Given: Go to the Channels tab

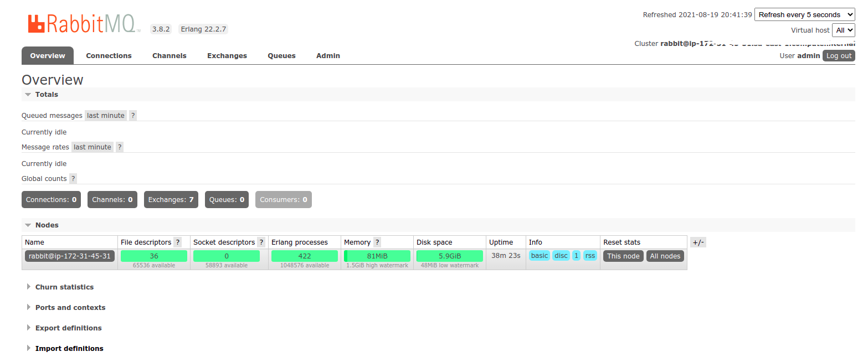Looking at the screenshot, I should (170, 56).
